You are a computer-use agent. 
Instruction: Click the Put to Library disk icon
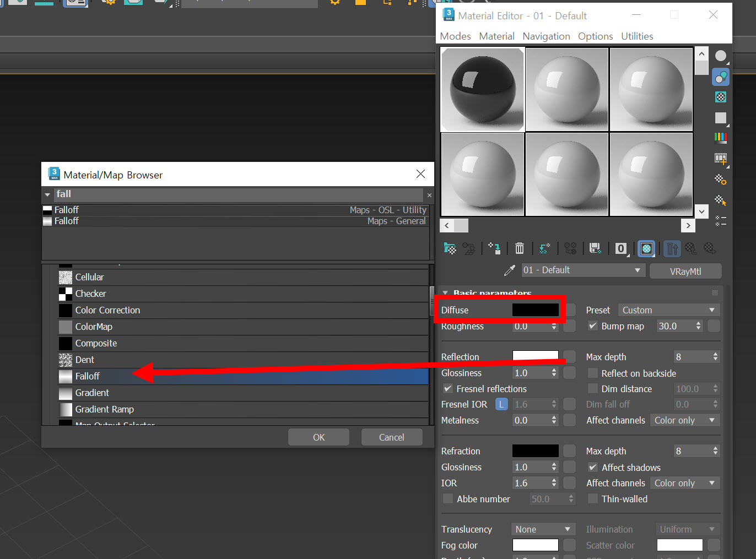595,248
